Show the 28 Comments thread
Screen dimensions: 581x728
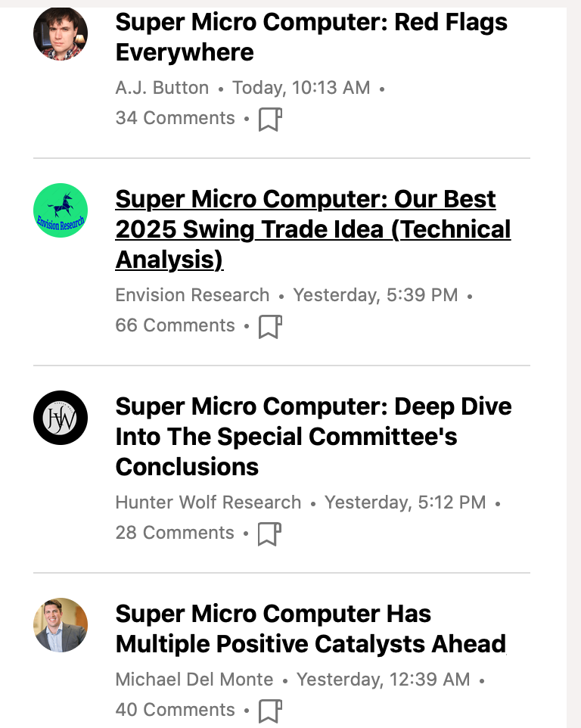(175, 533)
